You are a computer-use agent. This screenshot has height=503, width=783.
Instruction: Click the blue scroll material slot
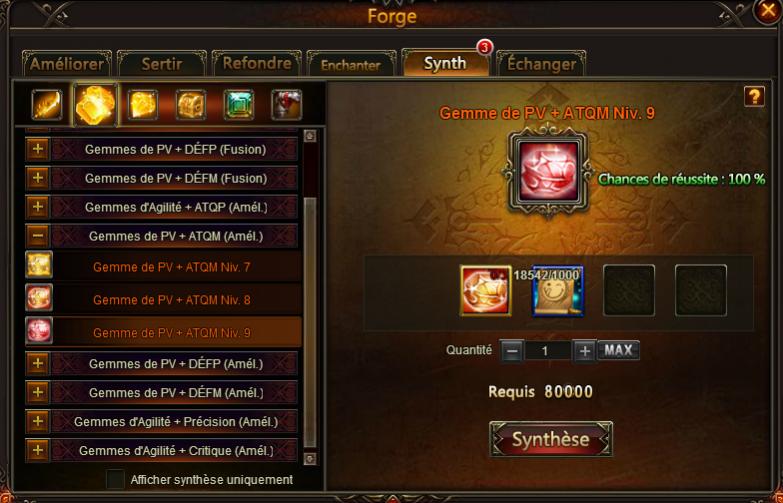coord(558,291)
